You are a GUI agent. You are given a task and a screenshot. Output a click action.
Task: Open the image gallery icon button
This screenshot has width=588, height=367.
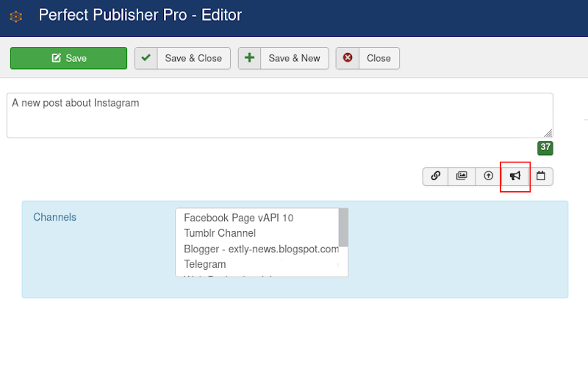[x=462, y=176]
